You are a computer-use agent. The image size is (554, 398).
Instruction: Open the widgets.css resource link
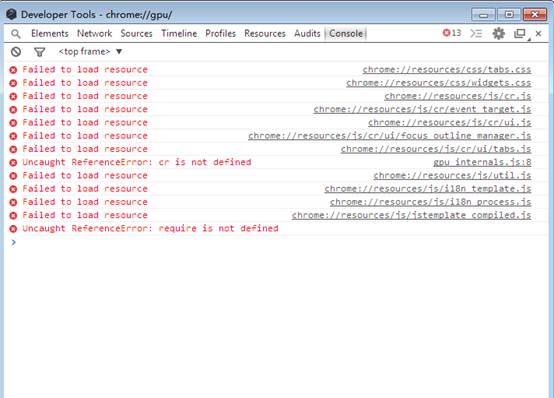[438, 83]
